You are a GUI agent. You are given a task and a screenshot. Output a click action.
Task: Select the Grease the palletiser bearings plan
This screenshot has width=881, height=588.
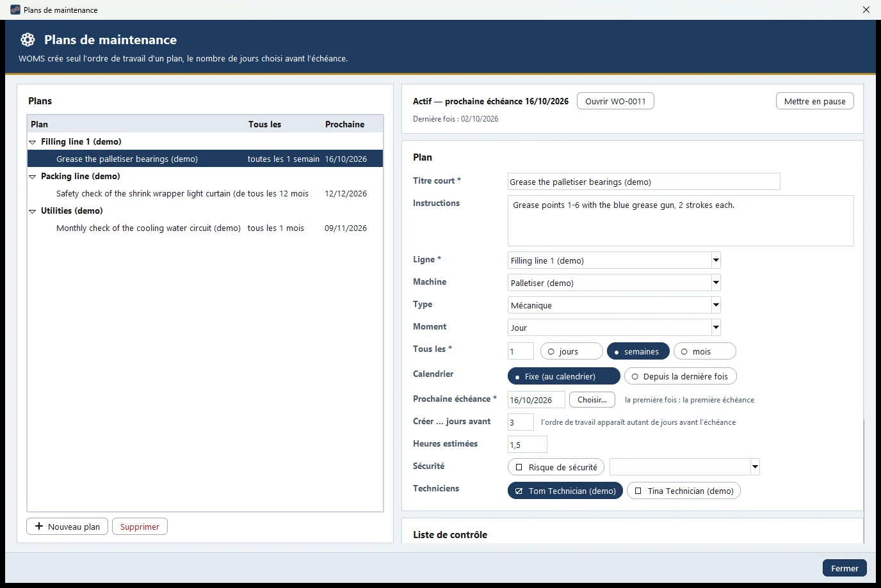(x=205, y=159)
